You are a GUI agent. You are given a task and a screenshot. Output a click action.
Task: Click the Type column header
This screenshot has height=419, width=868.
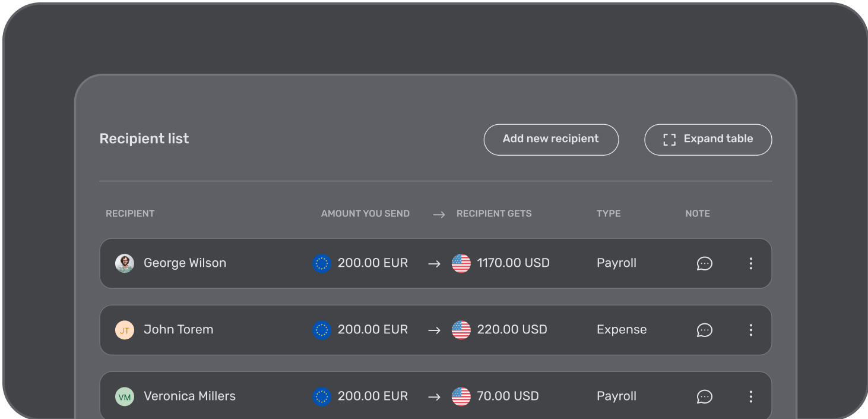tap(609, 213)
